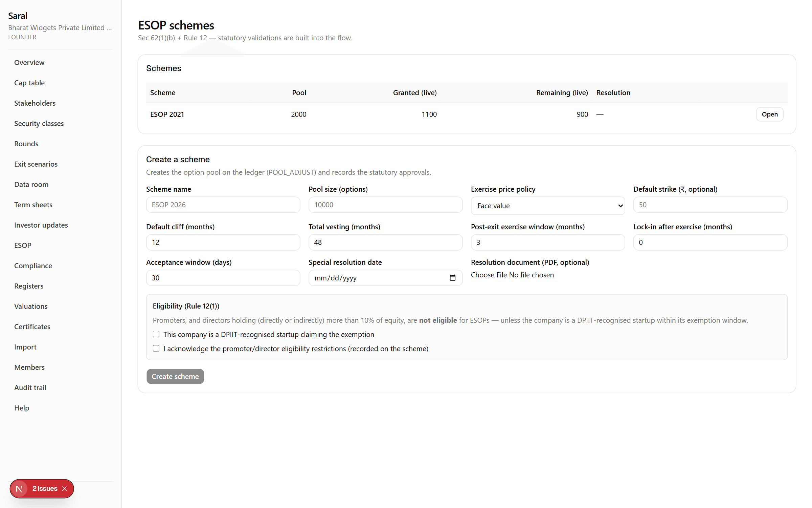The height and width of the screenshot is (508, 812).
Task: Open the Cap table page
Action: pyautogui.click(x=29, y=83)
